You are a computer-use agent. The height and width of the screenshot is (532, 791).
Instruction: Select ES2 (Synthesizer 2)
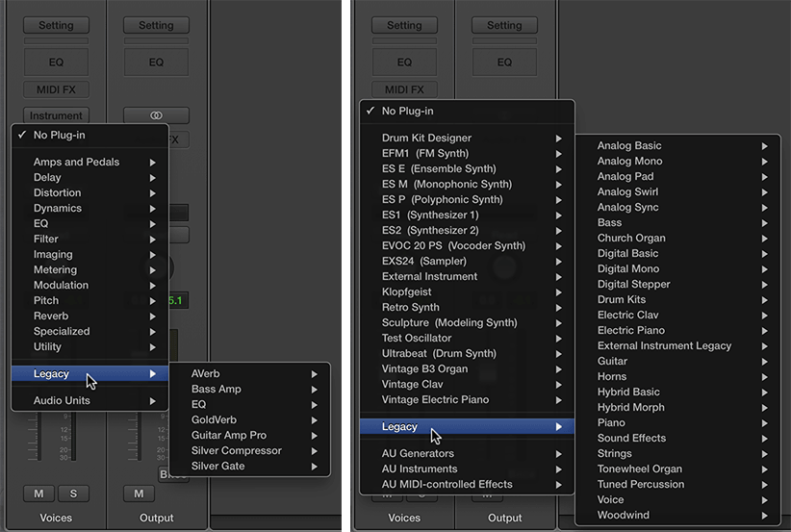pos(467,231)
